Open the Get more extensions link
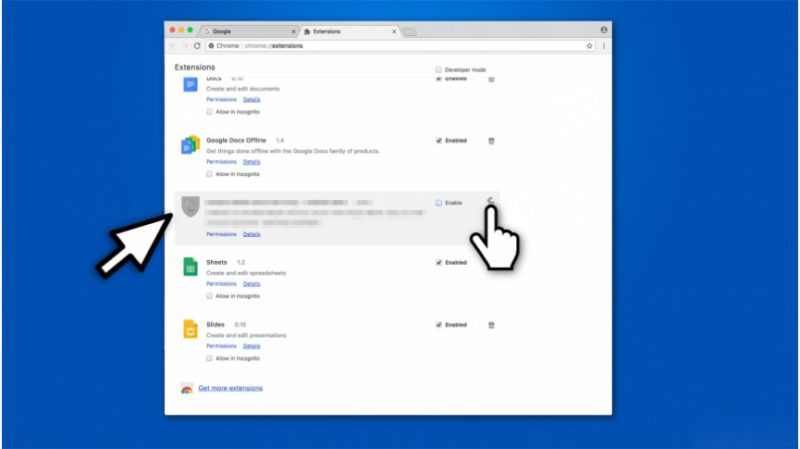The width and height of the screenshot is (800, 449). click(230, 388)
